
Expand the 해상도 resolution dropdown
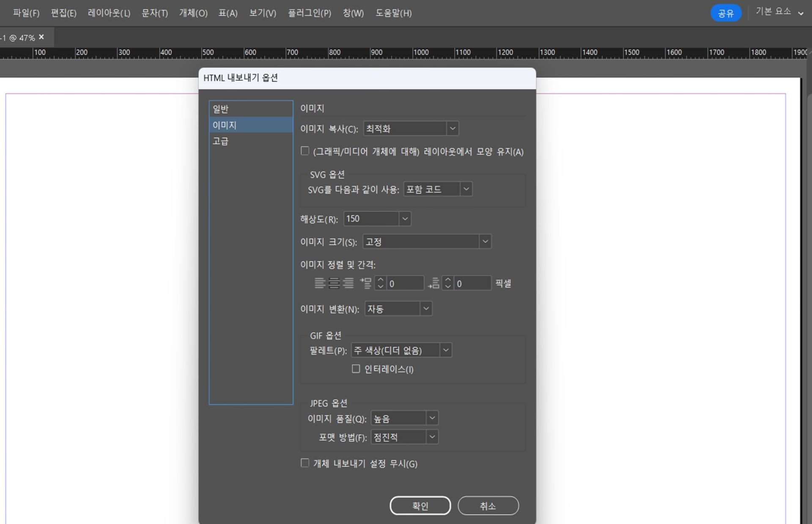(x=405, y=219)
